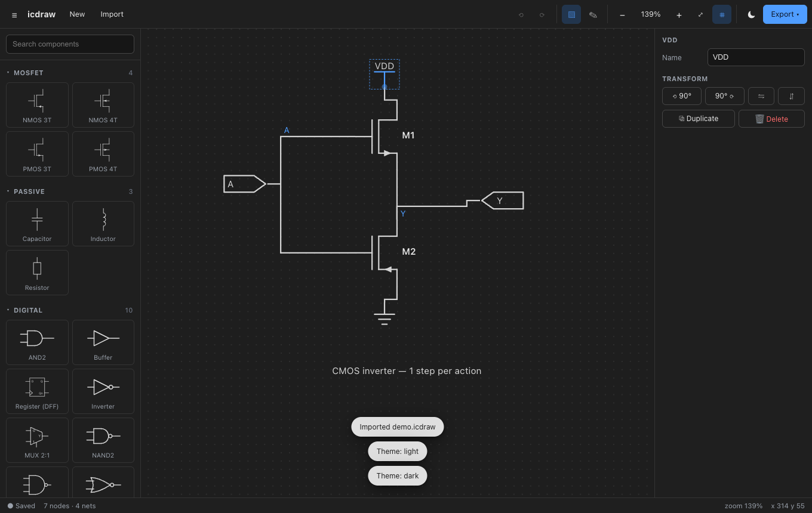Select the M1 transistor label
Viewport: 812px width, 513px height.
click(408, 135)
